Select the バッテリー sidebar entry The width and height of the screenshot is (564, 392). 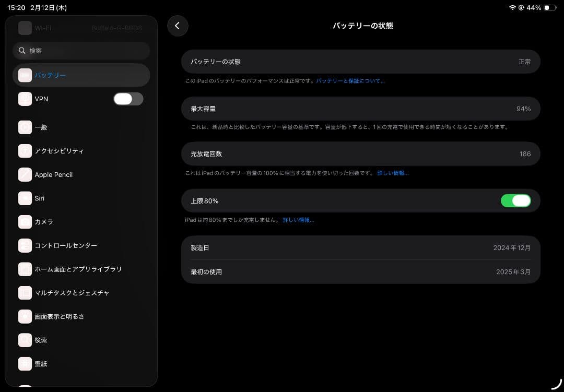[x=50, y=75]
